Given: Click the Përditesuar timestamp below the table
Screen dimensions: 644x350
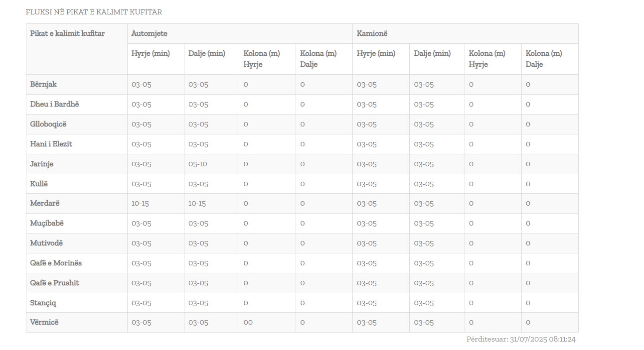Looking at the screenshot, I should pyautogui.click(x=521, y=339).
